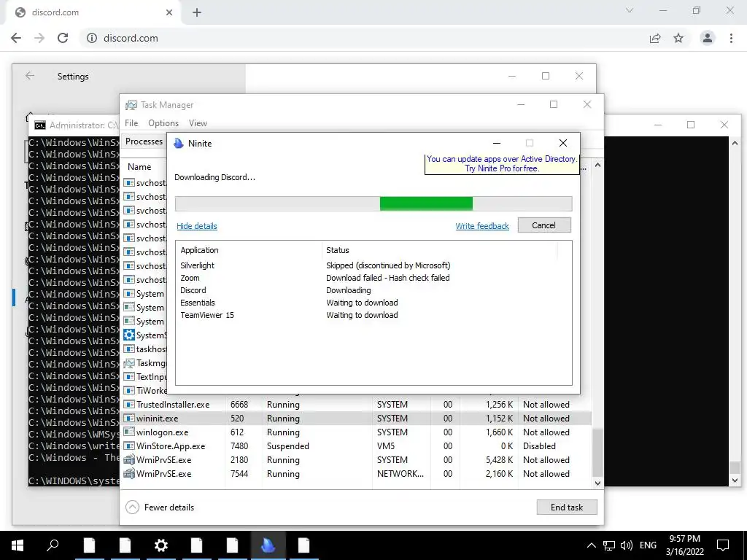Click the site information icon
This screenshot has width=747, height=560.
(x=91, y=38)
